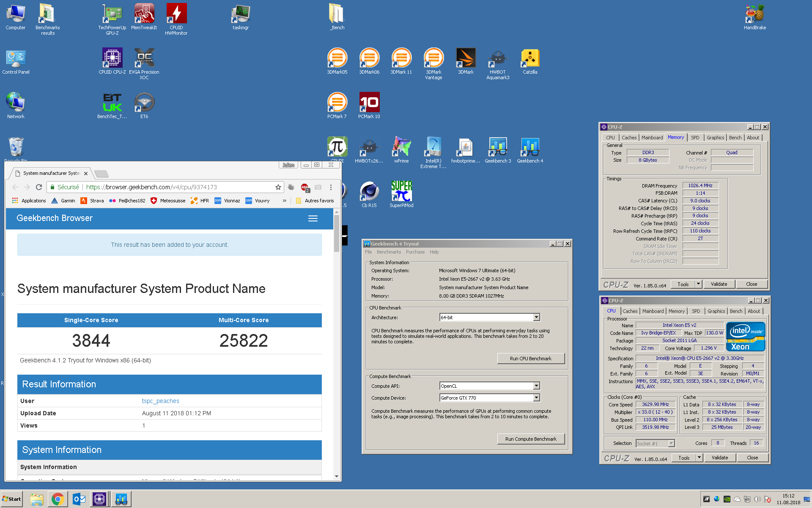
Task: Open Windows Explorer from the taskbar
Action: coord(37,499)
